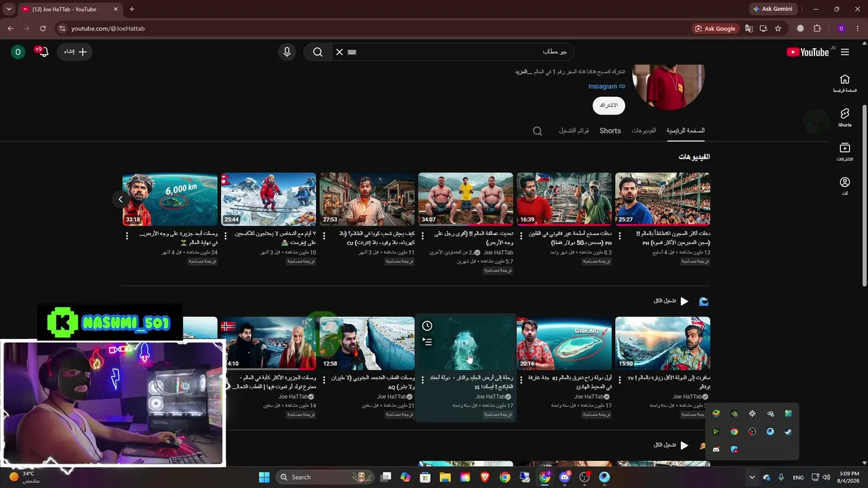The width and height of the screenshot is (868, 488).
Task: Play the 16:39 video thumbnail
Action: coord(564,199)
